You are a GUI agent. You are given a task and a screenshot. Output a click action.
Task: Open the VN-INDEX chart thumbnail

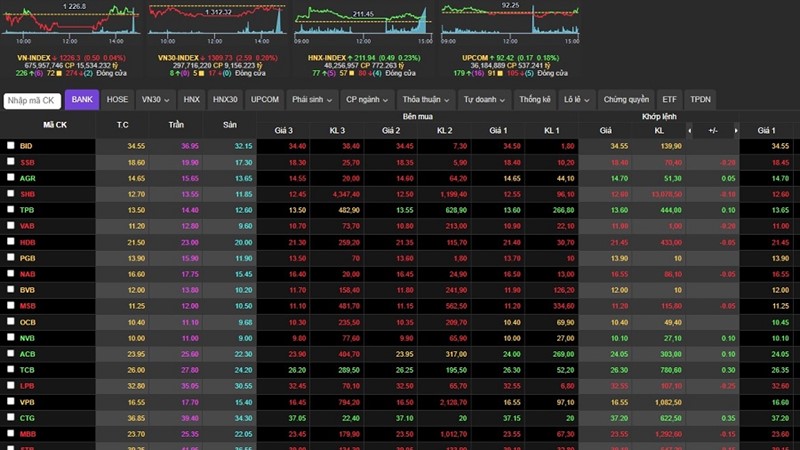click(71, 23)
